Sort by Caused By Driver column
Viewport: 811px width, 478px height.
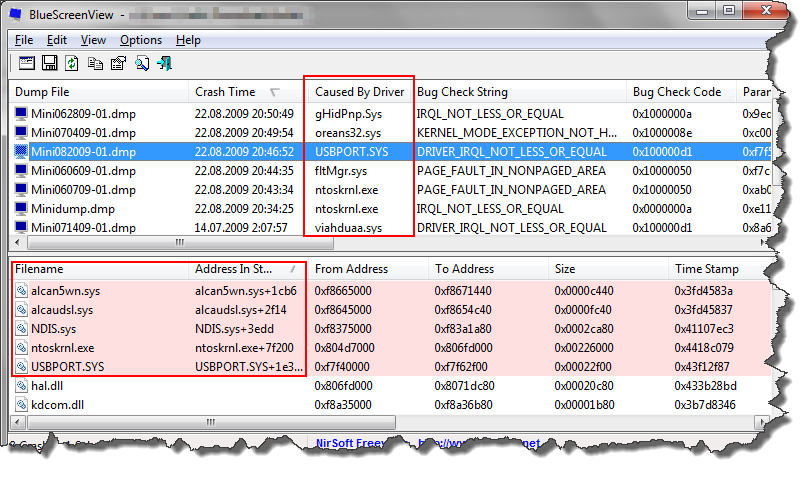(x=359, y=92)
